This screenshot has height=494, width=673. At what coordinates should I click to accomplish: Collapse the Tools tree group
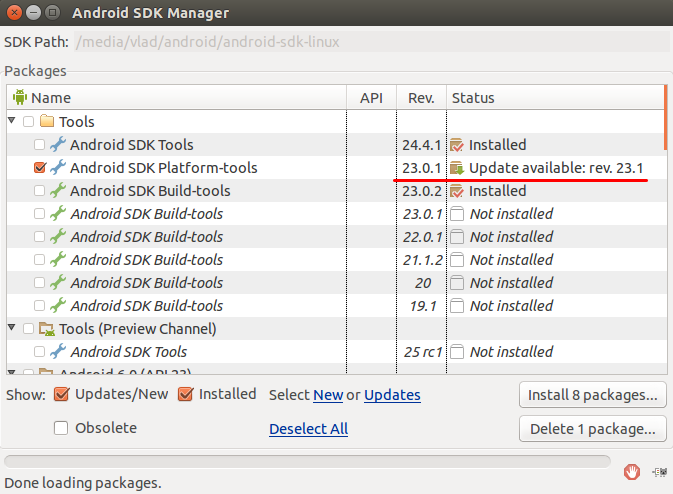point(13,122)
